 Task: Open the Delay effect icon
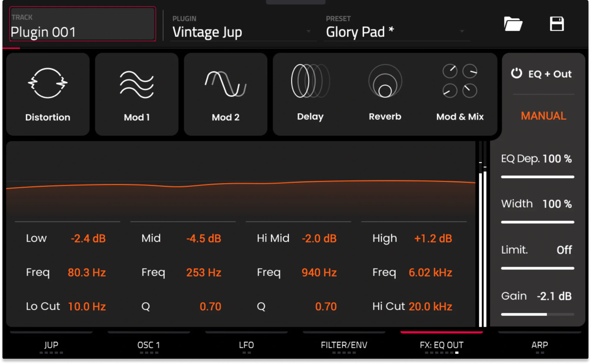310,81
